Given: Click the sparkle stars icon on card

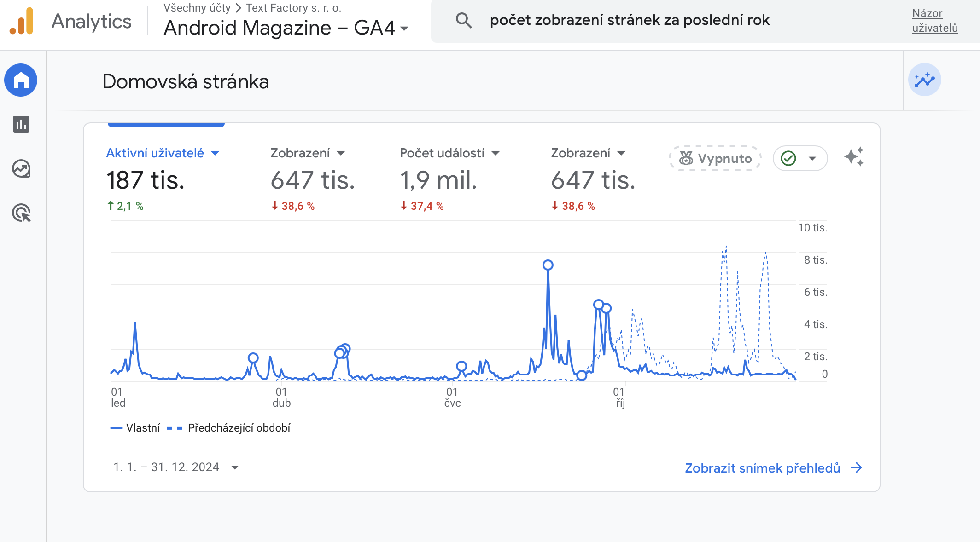Looking at the screenshot, I should click(853, 157).
